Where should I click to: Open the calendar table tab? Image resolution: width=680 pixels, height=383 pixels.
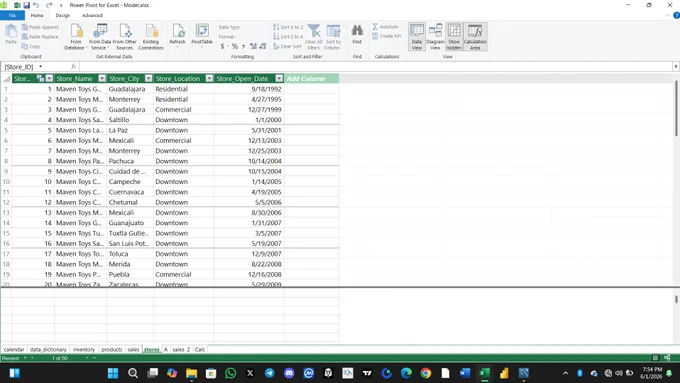pos(14,350)
